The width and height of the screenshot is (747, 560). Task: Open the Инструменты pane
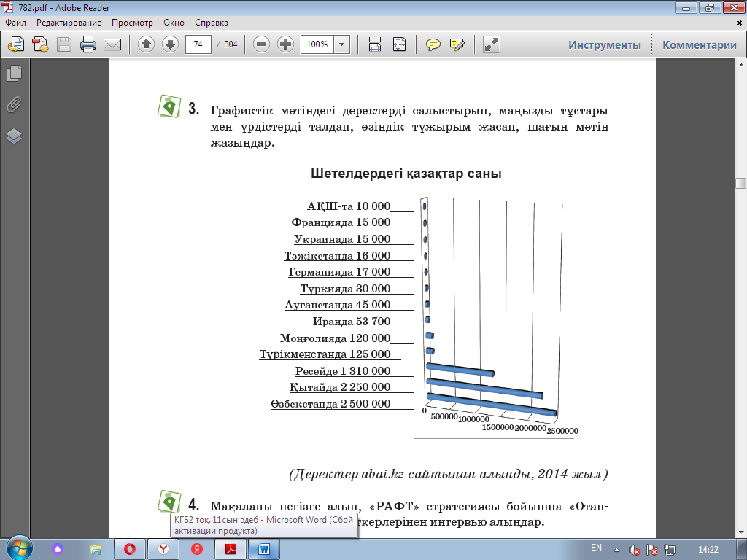coord(605,44)
